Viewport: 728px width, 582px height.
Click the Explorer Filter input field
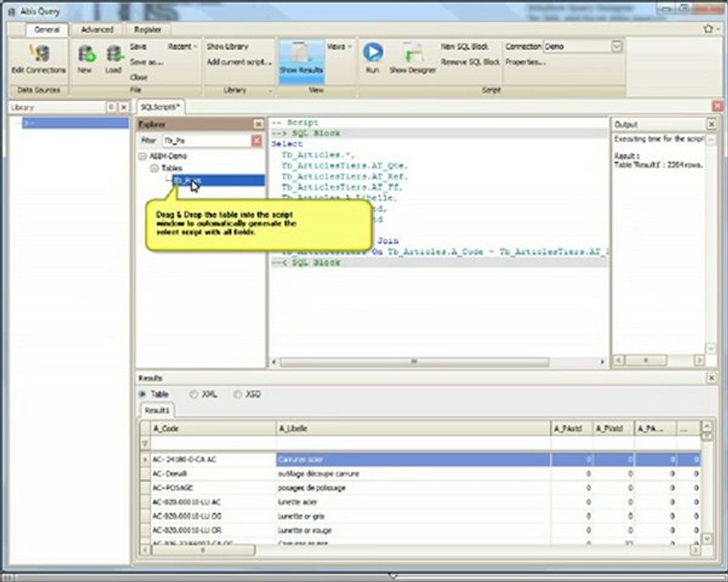pyautogui.click(x=206, y=141)
